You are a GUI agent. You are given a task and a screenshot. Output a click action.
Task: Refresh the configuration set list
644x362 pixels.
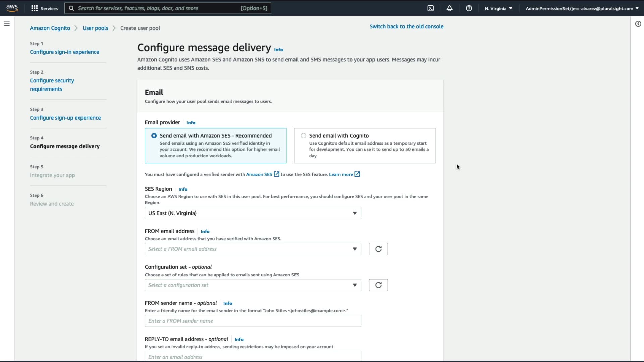[378, 285]
